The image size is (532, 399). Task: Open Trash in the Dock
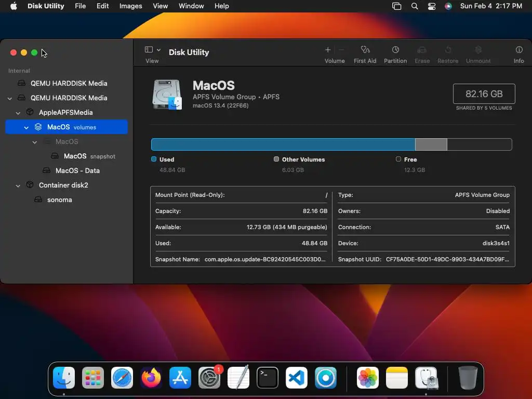coord(468,378)
